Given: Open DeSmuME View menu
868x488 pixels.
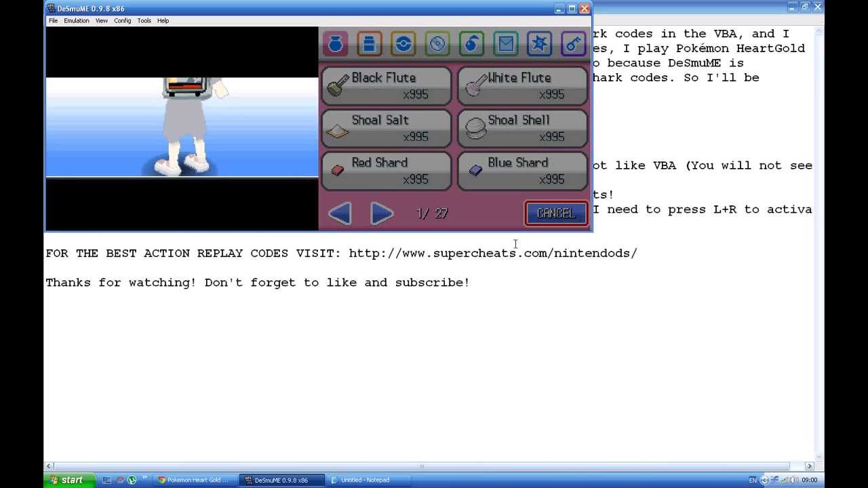Looking at the screenshot, I should (101, 20).
